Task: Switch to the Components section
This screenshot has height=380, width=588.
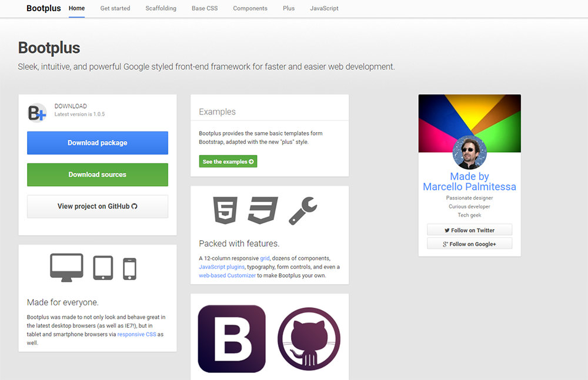Action: [x=250, y=8]
